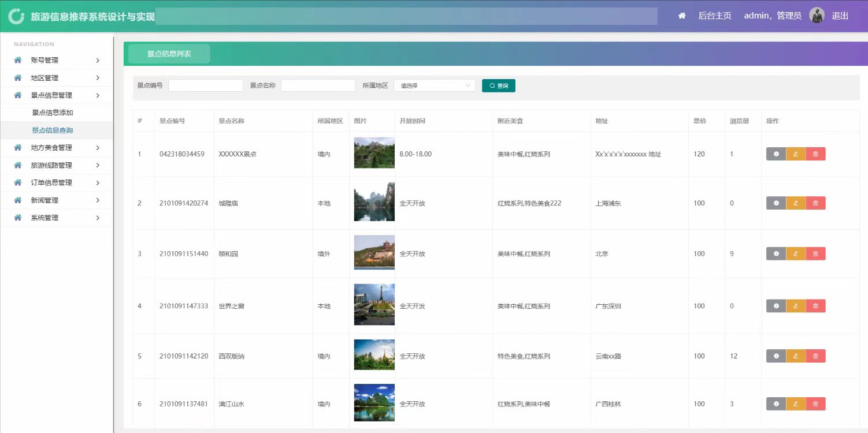
Task: Click house icon beside 账号管理
Action: [18, 60]
